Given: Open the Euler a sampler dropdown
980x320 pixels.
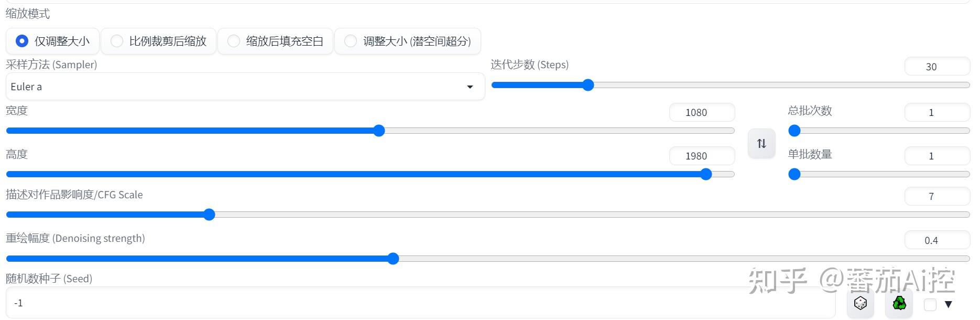Looking at the screenshot, I should coord(245,87).
